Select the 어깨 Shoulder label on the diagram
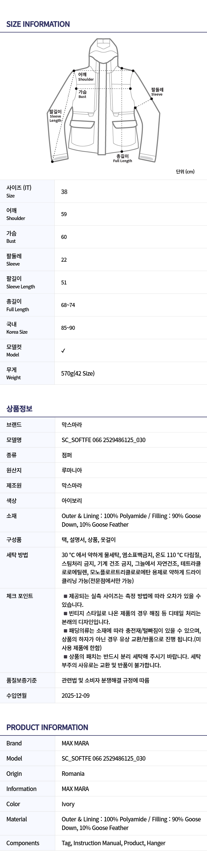207x868 pixels. [x=86, y=77]
